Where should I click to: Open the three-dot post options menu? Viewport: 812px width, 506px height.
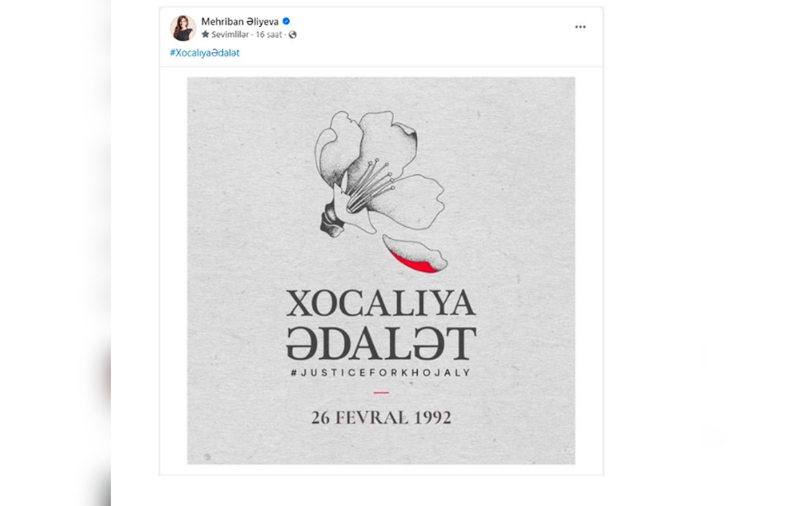click(x=580, y=27)
